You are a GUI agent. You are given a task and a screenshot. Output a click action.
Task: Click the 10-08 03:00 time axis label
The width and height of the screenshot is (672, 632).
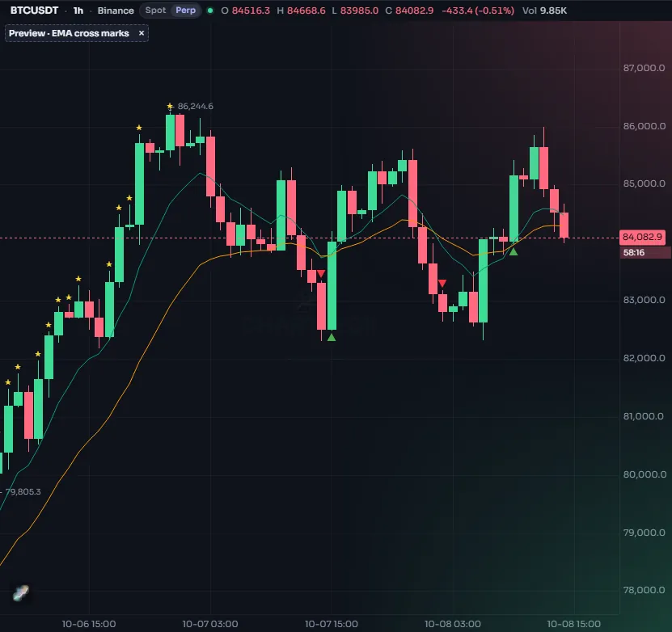[453, 624]
